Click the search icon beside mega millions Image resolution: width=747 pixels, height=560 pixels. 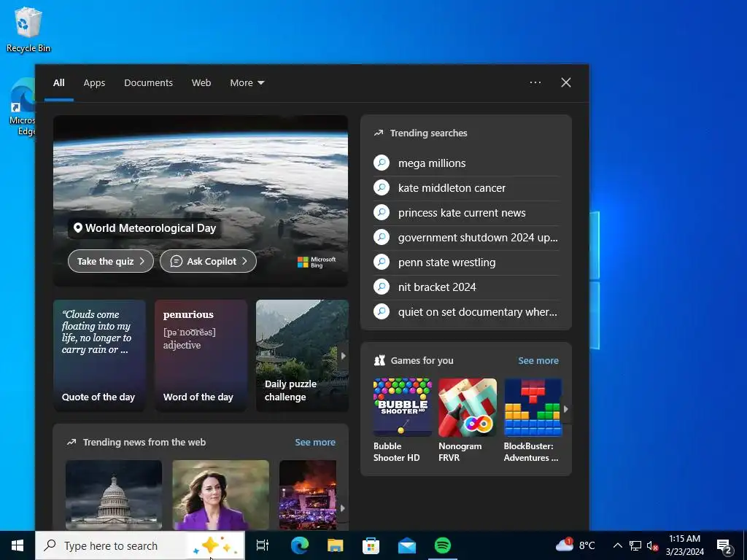[382, 163]
